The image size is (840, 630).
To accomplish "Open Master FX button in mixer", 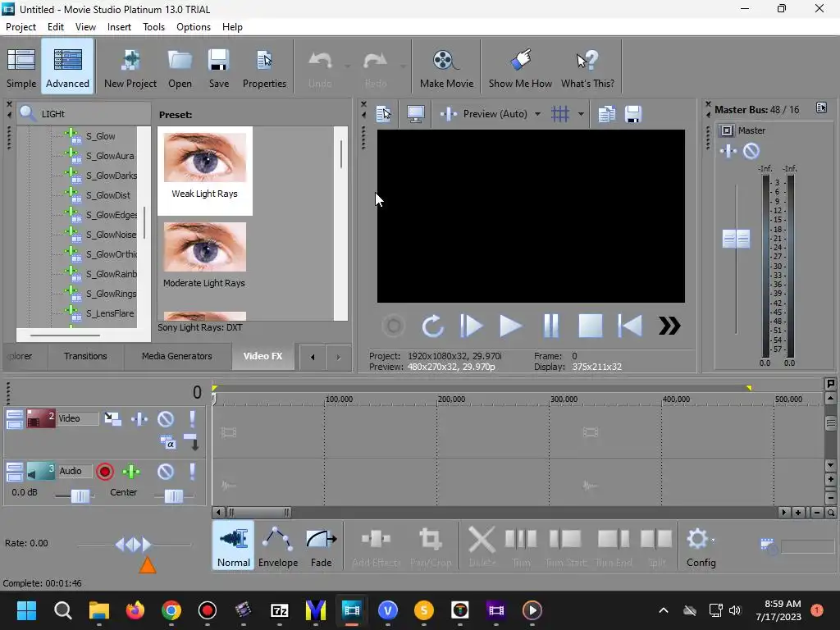I will click(728, 151).
